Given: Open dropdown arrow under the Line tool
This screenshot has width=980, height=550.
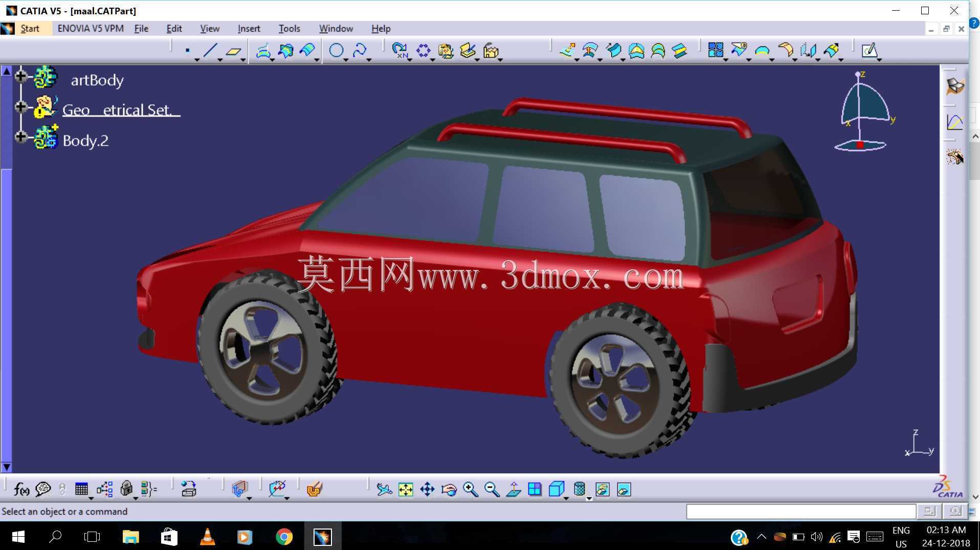Looking at the screenshot, I should 220,60.
